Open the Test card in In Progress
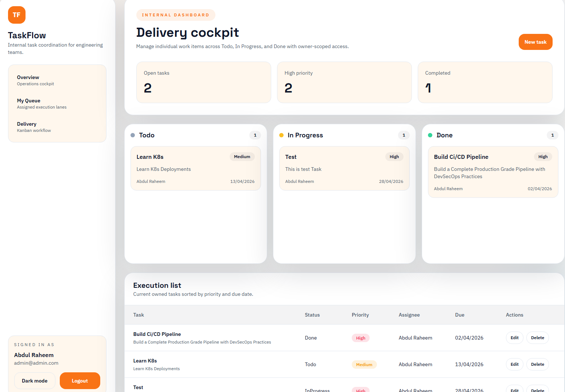The height and width of the screenshot is (392, 565). click(344, 168)
